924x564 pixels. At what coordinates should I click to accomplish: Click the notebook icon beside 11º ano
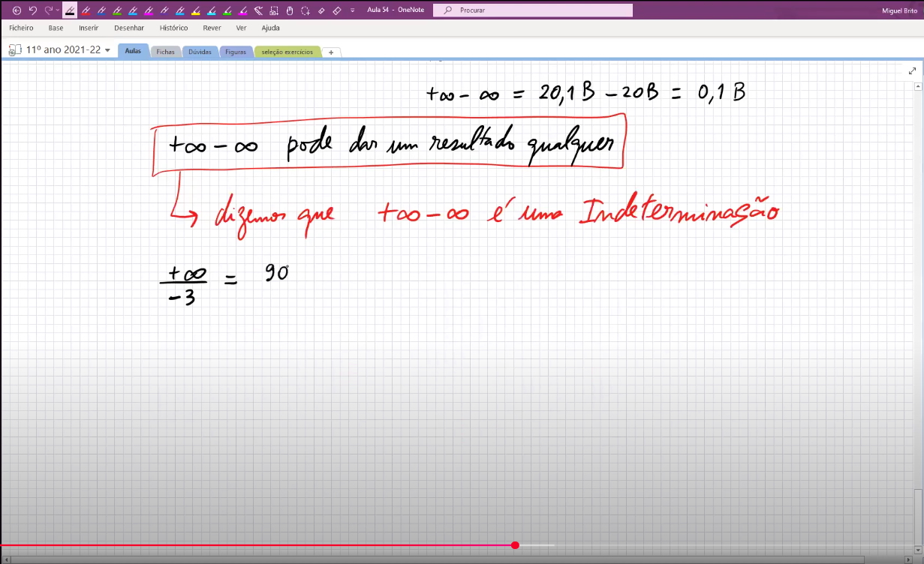click(14, 50)
